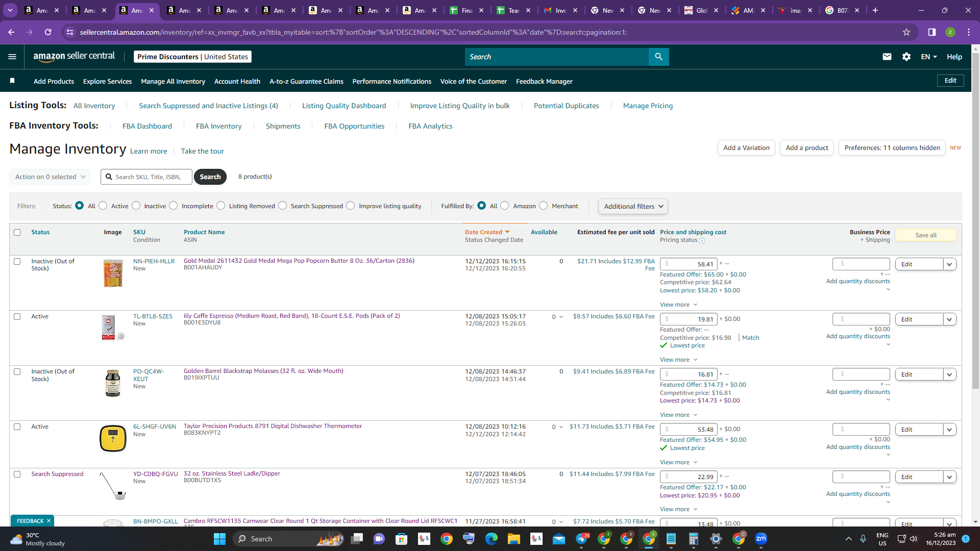Tick the checkbox for illy Caffe Espresso row
This screenshot has width=980, height=551.
pyautogui.click(x=17, y=317)
